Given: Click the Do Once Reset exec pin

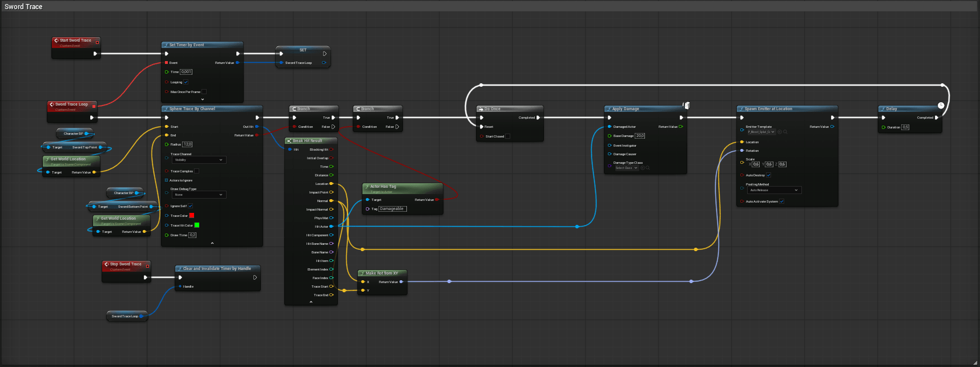Looking at the screenshot, I should point(482,127).
